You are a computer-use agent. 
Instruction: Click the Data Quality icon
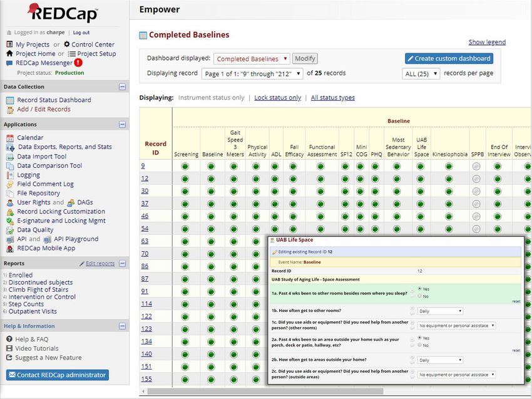tap(10, 230)
